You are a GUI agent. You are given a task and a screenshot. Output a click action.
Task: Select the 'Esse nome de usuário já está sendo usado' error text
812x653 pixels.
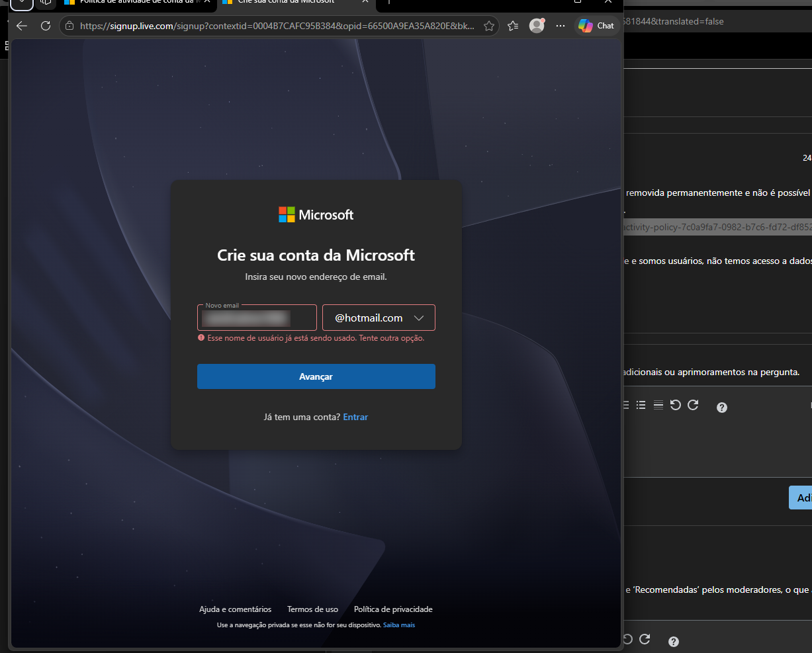[316, 338]
